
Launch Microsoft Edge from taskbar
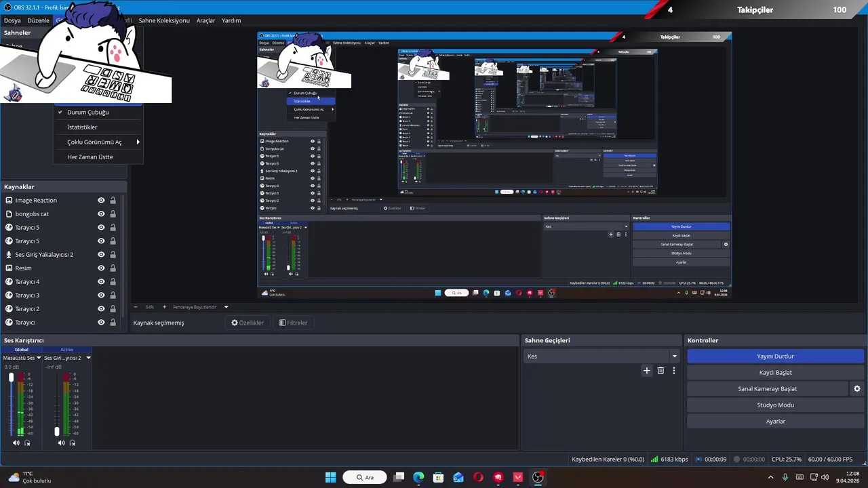418,477
